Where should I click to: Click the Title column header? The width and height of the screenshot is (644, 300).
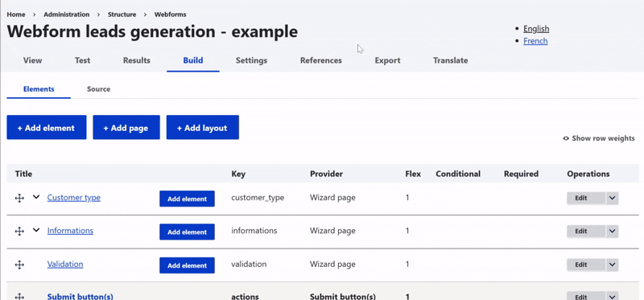(23, 174)
